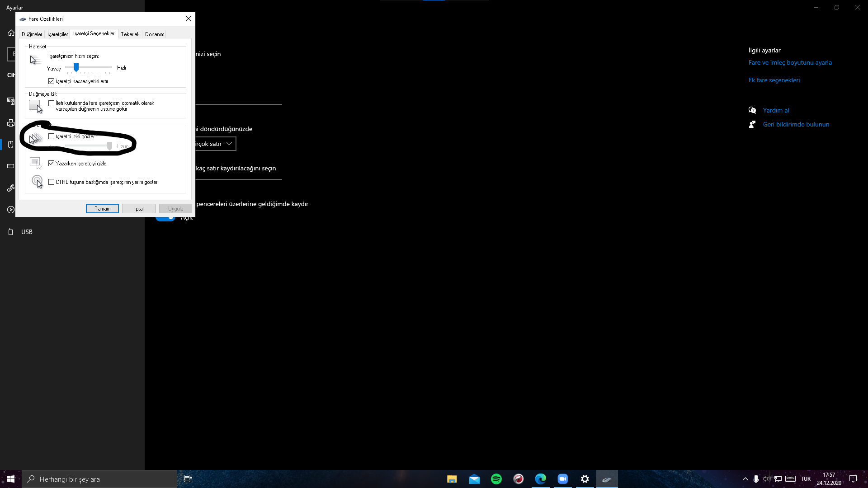Click the Mail icon in taskbar
Screen dimensions: 868x488
(474, 479)
